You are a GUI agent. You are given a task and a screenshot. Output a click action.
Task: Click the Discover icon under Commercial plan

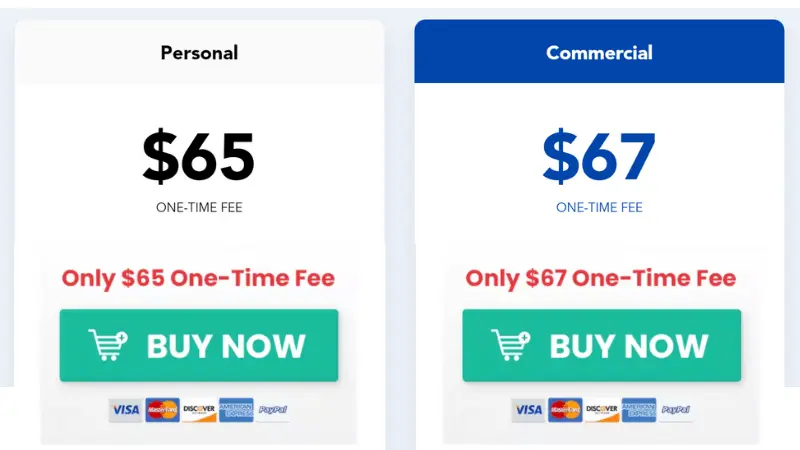point(602,410)
